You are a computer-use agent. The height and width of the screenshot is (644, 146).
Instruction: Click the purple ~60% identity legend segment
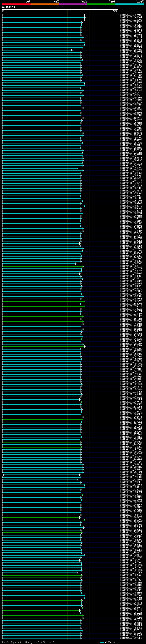point(73,4)
